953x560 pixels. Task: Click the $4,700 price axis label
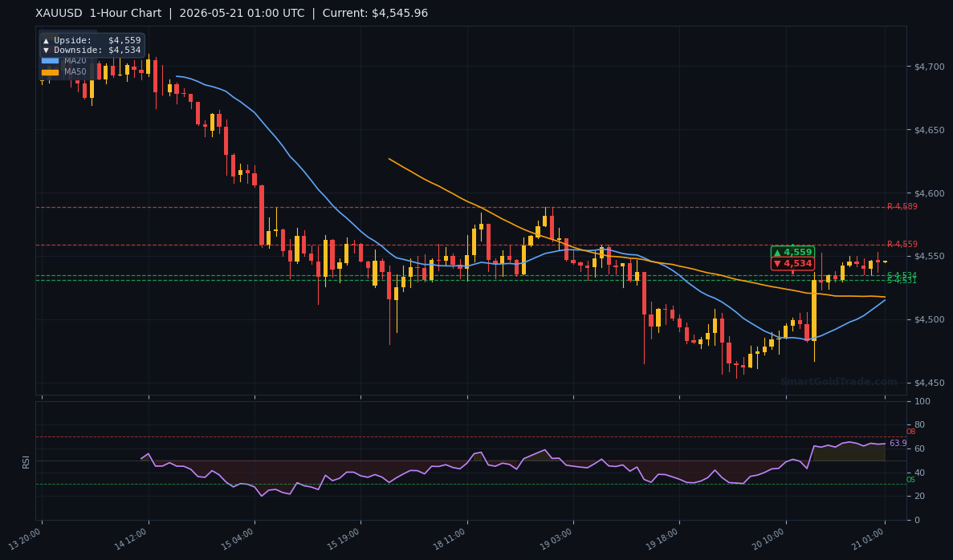tap(929, 67)
